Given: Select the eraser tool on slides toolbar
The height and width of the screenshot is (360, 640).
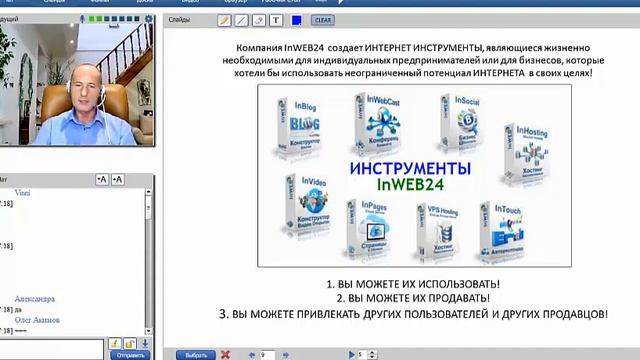Looking at the screenshot, I should pyautogui.click(x=258, y=20).
